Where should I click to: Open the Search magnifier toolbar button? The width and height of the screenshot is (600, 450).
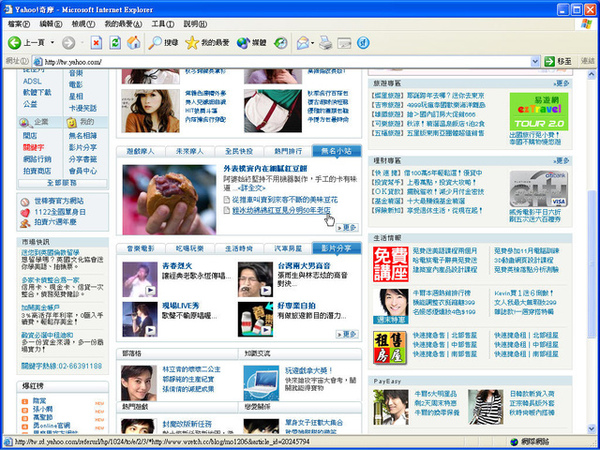(163, 43)
